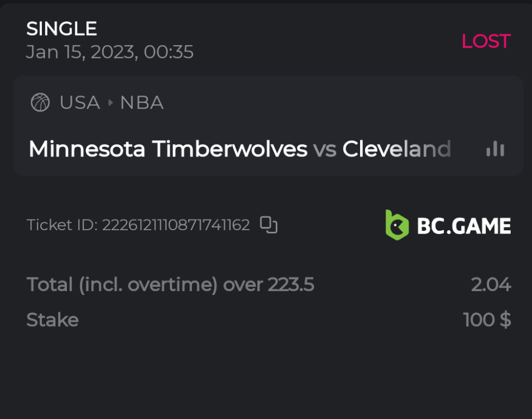Click the 100 $ stake amount

(x=487, y=320)
